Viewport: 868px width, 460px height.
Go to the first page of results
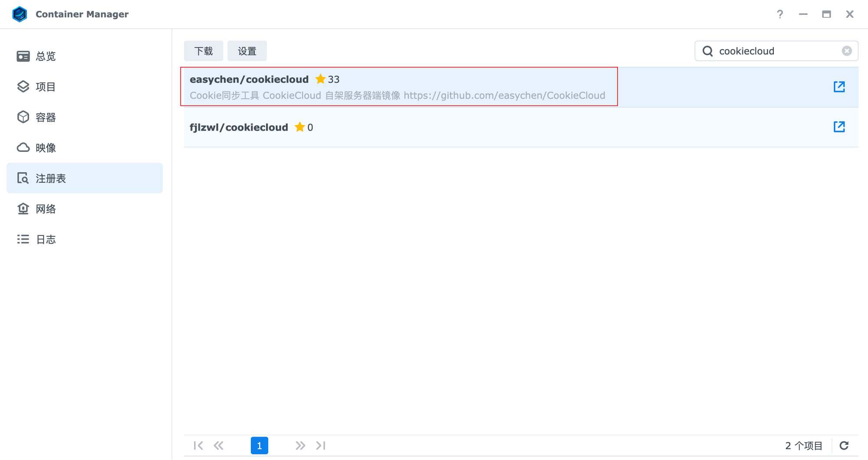click(198, 446)
